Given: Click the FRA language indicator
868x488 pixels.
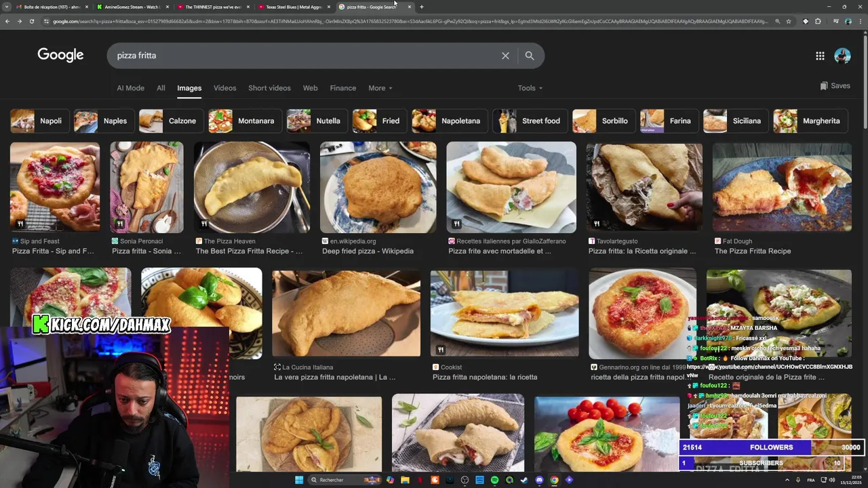Looking at the screenshot, I should click(x=811, y=480).
